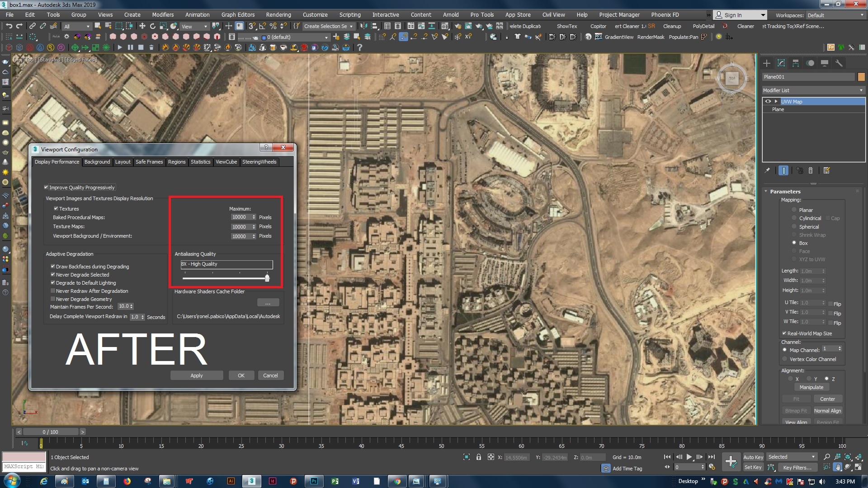Click the Undo icon
868x488 pixels.
coord(9,26)
